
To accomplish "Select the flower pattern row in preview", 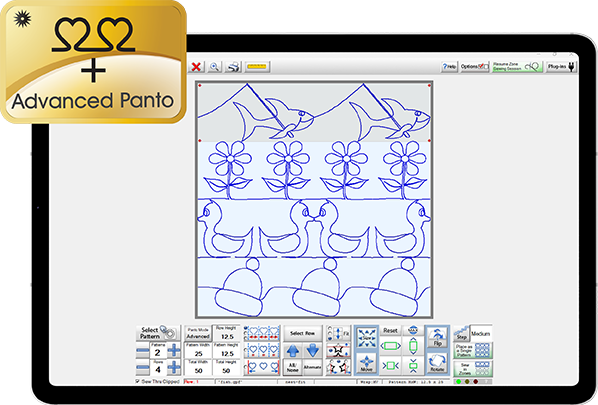I will pyautogui.click(x=314, y=170).
